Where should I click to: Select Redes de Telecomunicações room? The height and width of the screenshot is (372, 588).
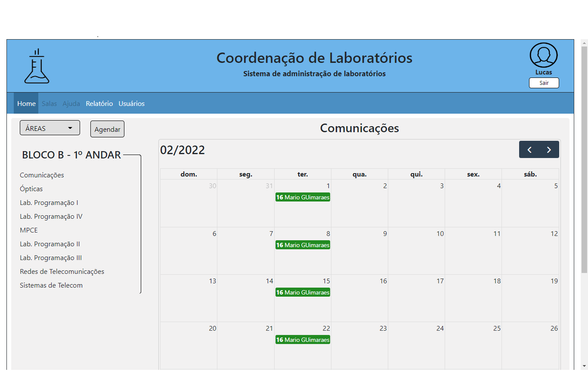coord(62,271)
